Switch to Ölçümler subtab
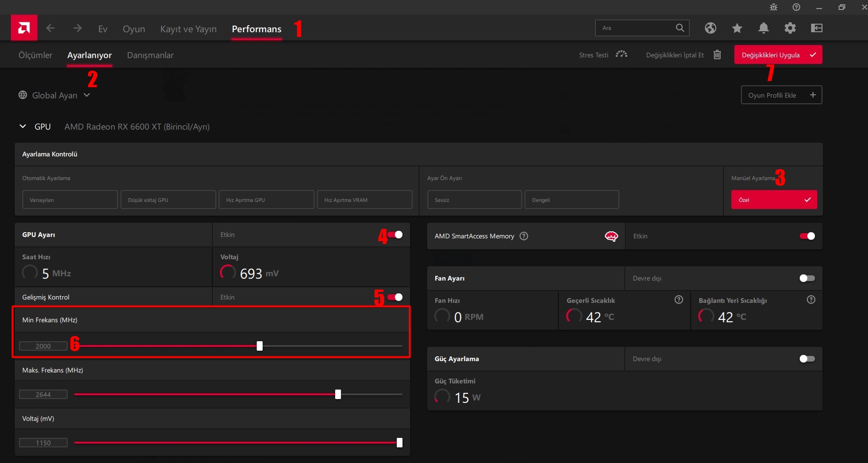Image resolution: width=868 pixels, height=463 pixels. pyautogui.click(x=36, y=55)
